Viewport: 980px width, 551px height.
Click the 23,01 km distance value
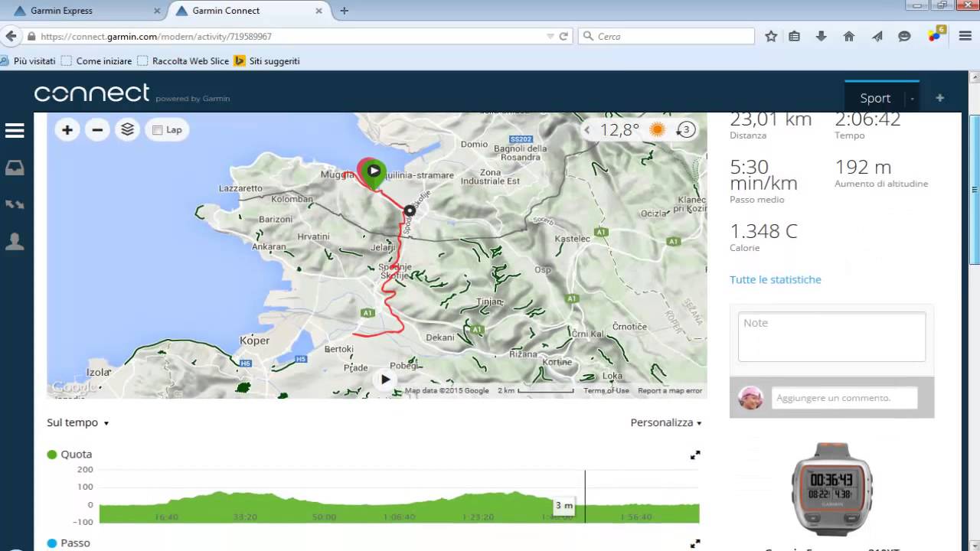(770, 119)
